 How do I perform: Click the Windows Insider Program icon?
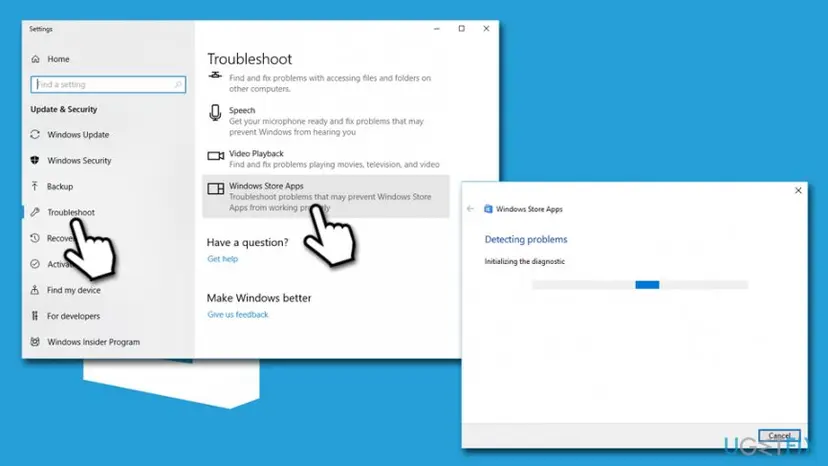coord(35,342)
